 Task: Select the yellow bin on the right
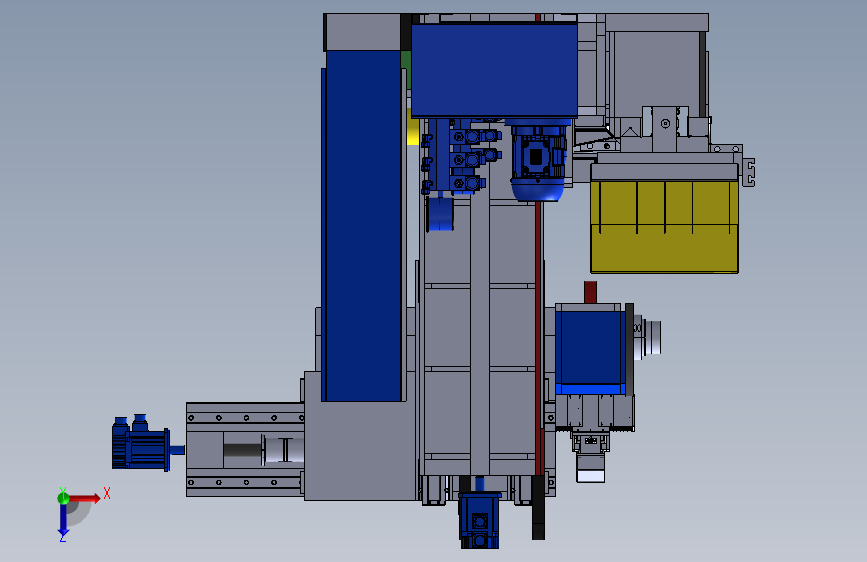pos(664,227)
